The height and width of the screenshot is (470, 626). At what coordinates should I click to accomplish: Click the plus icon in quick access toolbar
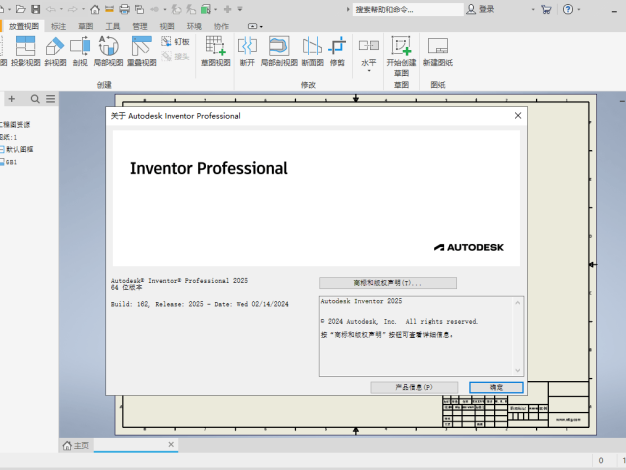click(228, 9)
